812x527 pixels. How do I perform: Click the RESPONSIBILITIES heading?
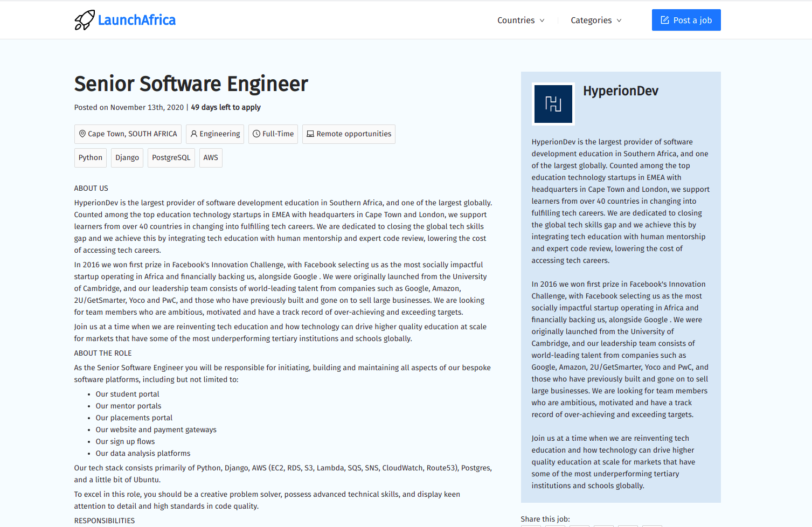pos(105,521)
